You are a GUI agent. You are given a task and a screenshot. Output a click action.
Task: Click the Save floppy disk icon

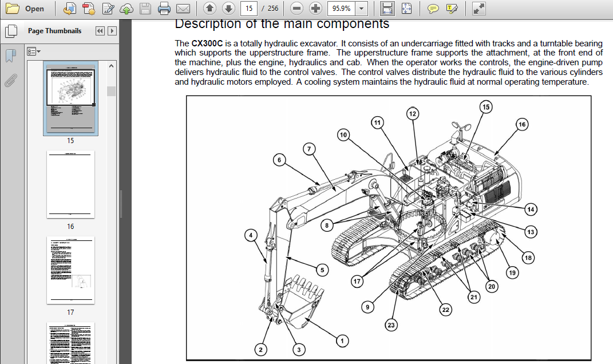tap(145, 8)
